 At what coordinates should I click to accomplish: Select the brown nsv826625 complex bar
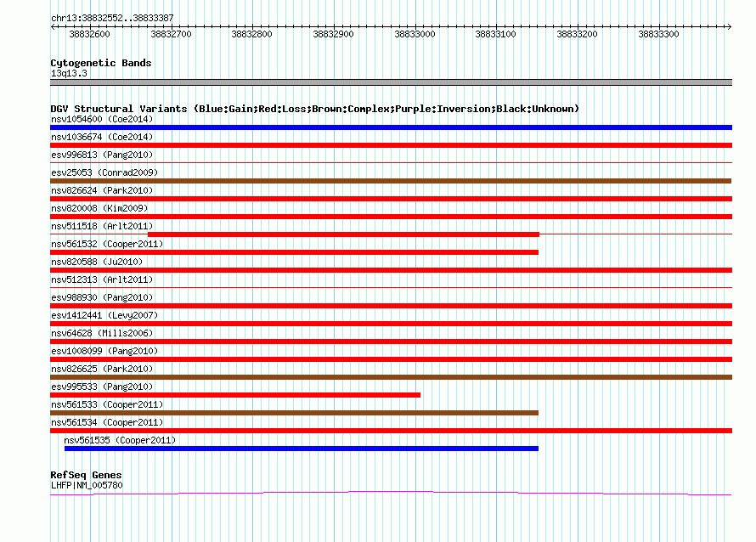pyautogui.click(x=391, y=377)
